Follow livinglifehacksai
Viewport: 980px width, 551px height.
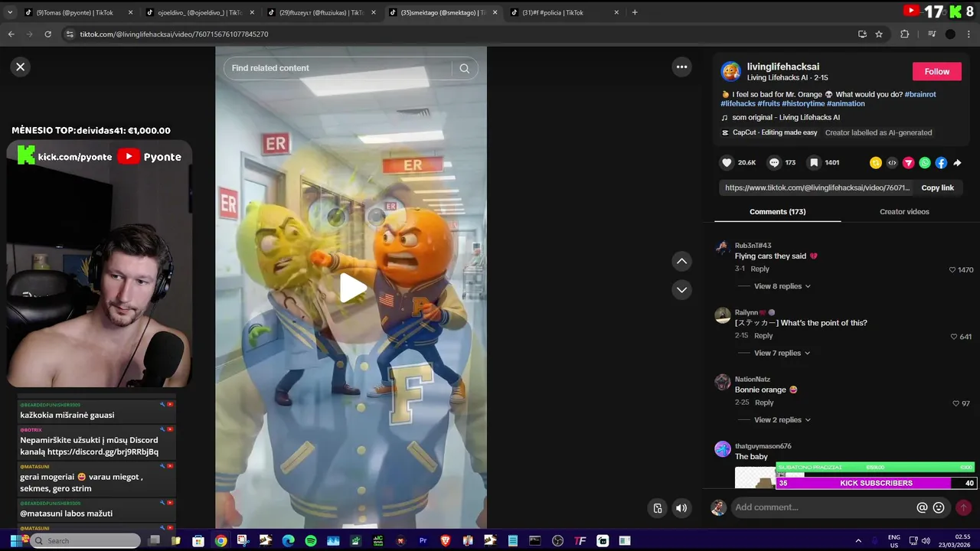(936, 71)
